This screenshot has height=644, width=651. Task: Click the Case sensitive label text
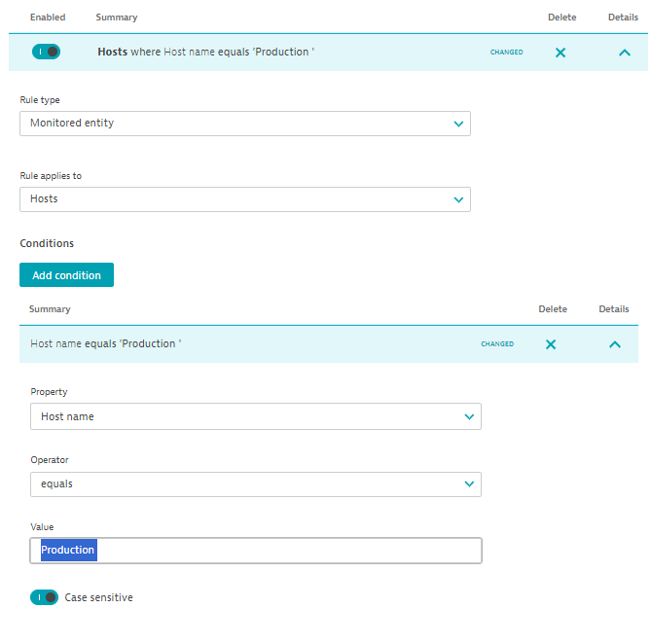point(98,597)
